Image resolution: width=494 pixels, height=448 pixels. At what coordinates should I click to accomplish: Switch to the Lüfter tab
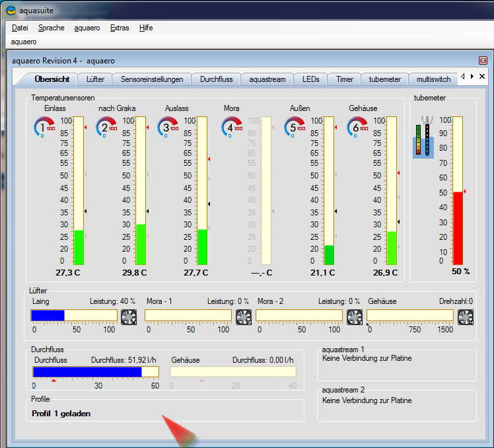coord(95,79)
